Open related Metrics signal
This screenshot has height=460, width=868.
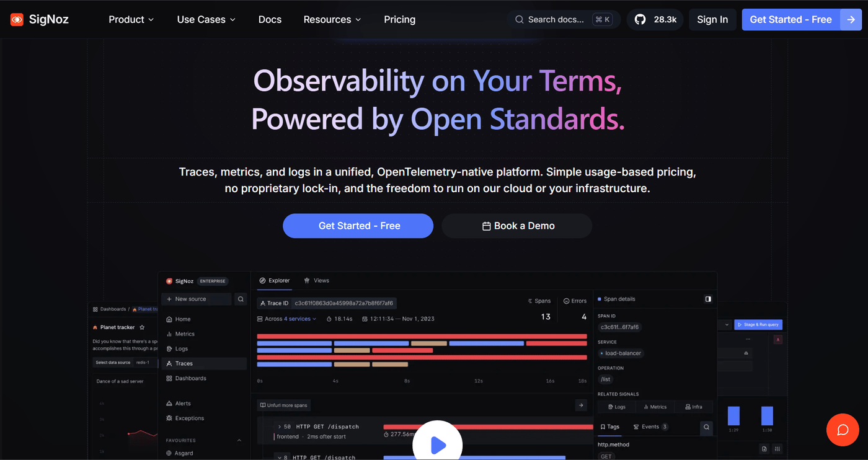coord(655,407)
